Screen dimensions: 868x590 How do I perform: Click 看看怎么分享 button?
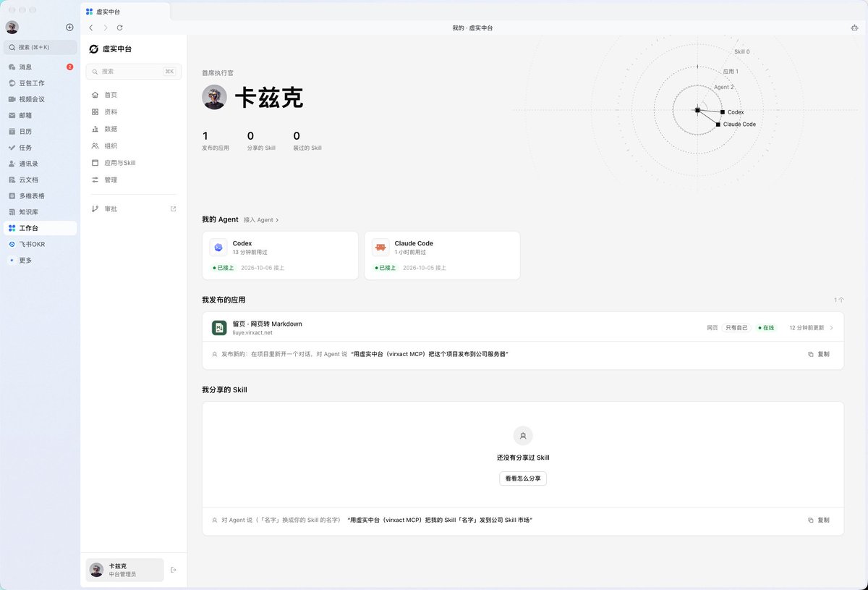coord(523,479)
